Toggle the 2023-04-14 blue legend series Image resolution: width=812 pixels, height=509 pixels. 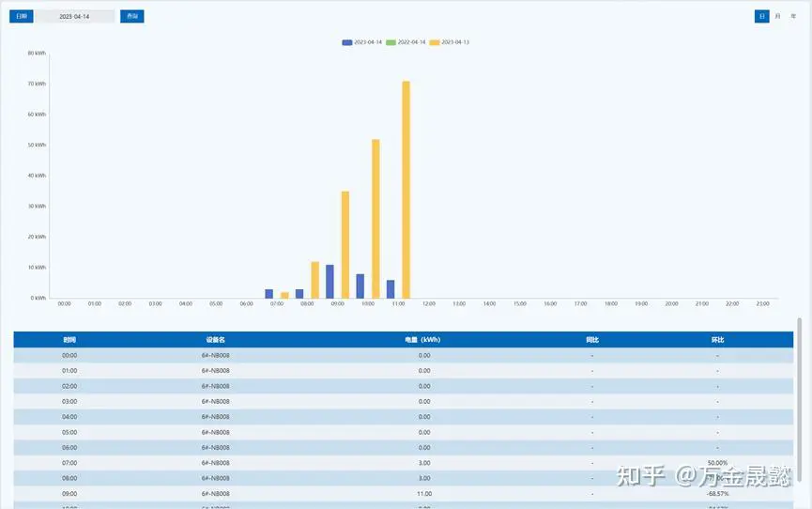(362, 42)
